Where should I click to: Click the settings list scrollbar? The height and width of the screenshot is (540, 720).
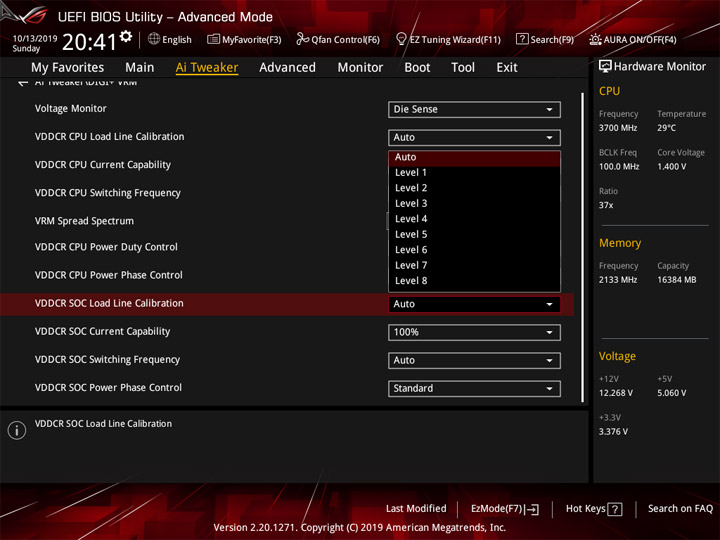[x=583, y=248]
